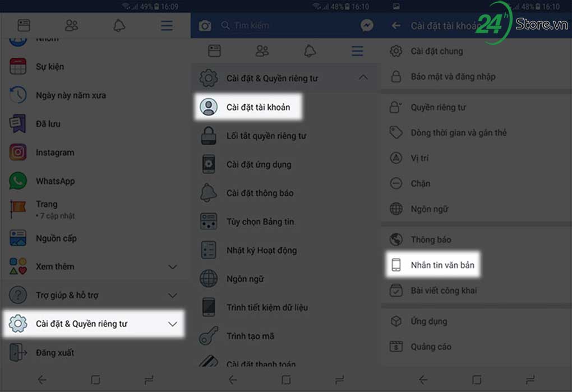Click the Bảo mật và đăng nhập lock icon
The height and width of the screenshot is (392, 572).
[396, 77]
